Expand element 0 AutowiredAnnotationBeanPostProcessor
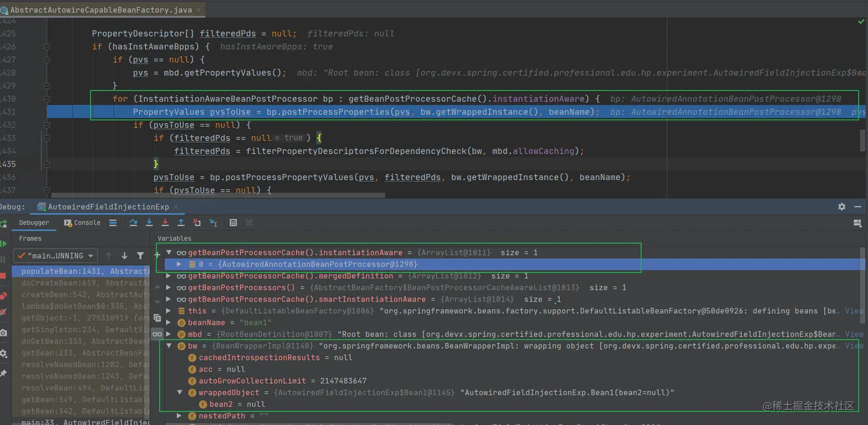The height and width of the screenshot is (425, 868). (179, 264)
